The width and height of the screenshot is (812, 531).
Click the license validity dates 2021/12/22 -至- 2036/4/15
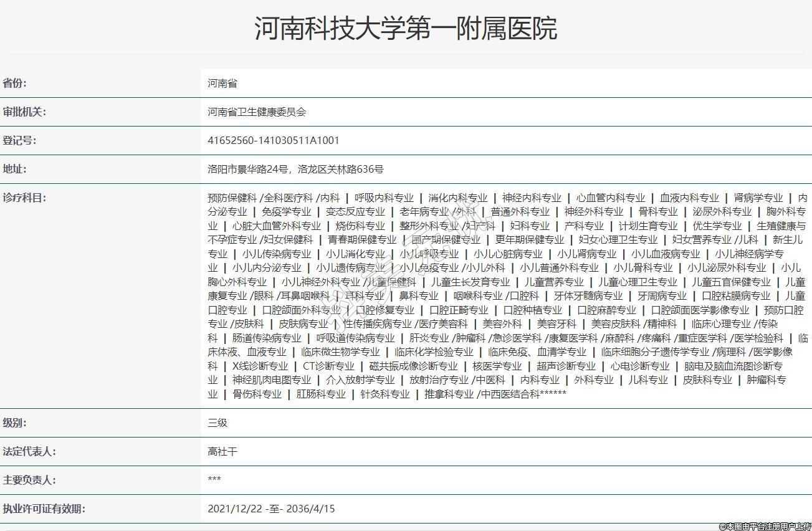coord(271,509)
